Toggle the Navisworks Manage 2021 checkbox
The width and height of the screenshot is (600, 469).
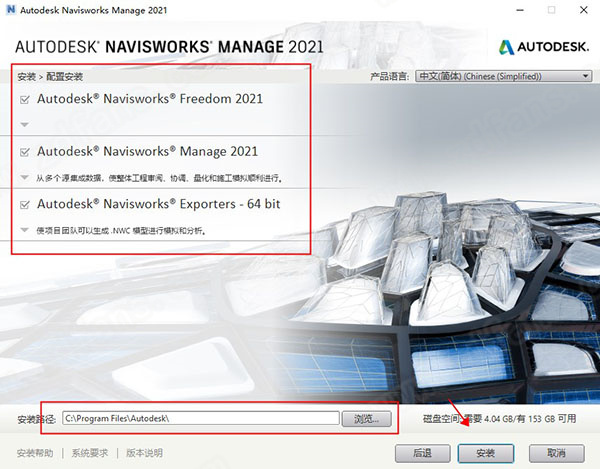tap(24, 152)
